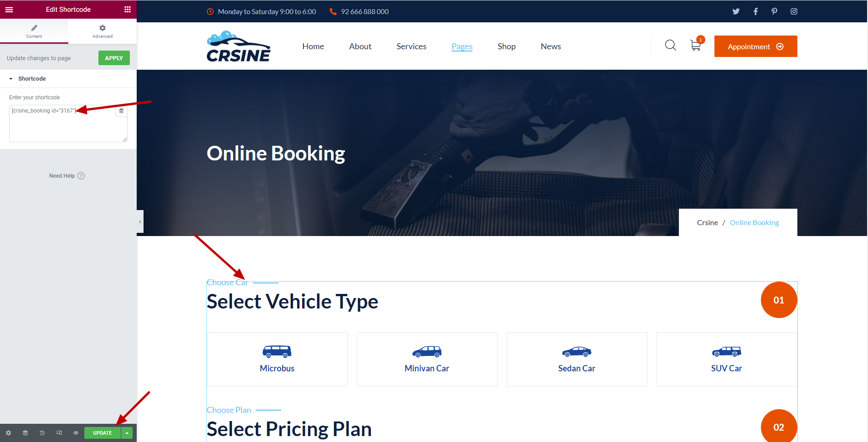Viewport: 868px width, 442px height.
Task: Open the Navigator layers icon
Action: tap(25, 433)
